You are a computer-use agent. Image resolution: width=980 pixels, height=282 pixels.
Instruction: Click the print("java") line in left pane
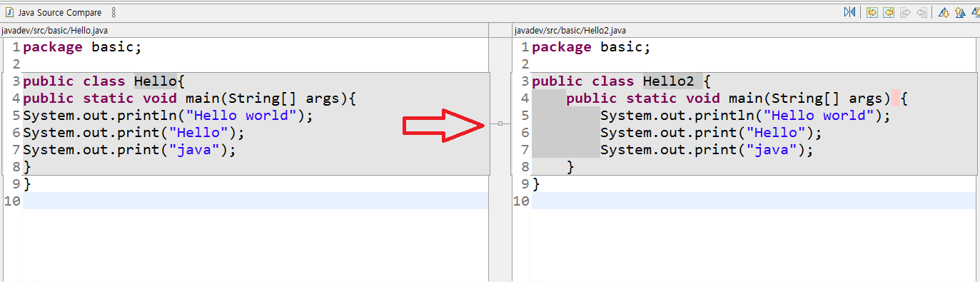point(129,150)
